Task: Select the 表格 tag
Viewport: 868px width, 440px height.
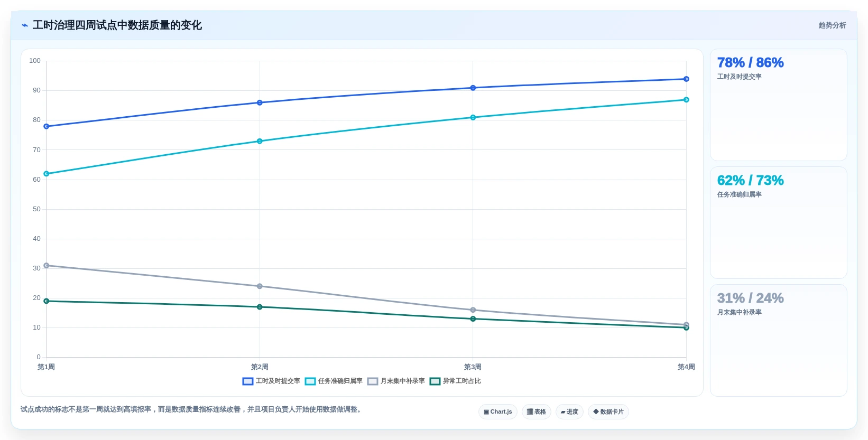Action: pyautogui.click(x=537, y=412)
